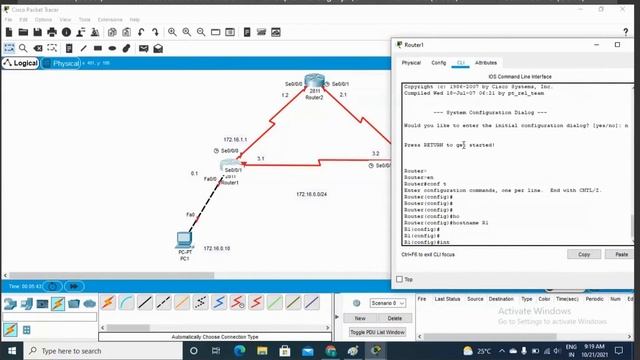Tick the Top checkbox in Router1 window
The width and height of the screenshot is (640, 360).
point(400,279)
